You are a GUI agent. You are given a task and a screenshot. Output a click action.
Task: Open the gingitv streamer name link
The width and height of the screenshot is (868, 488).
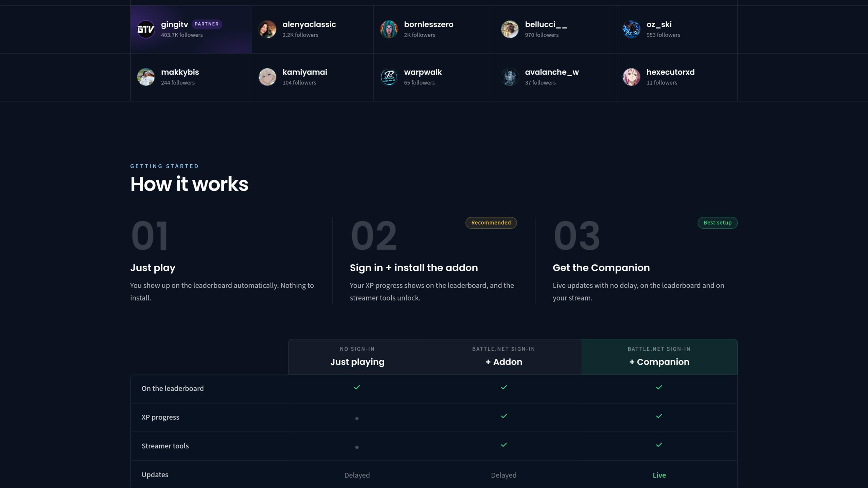174,24
